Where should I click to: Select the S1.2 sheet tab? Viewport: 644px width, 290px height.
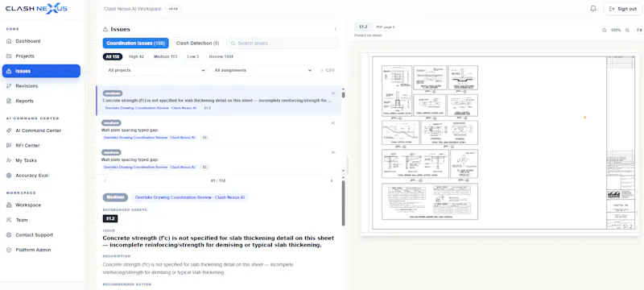tap(363, 27)
